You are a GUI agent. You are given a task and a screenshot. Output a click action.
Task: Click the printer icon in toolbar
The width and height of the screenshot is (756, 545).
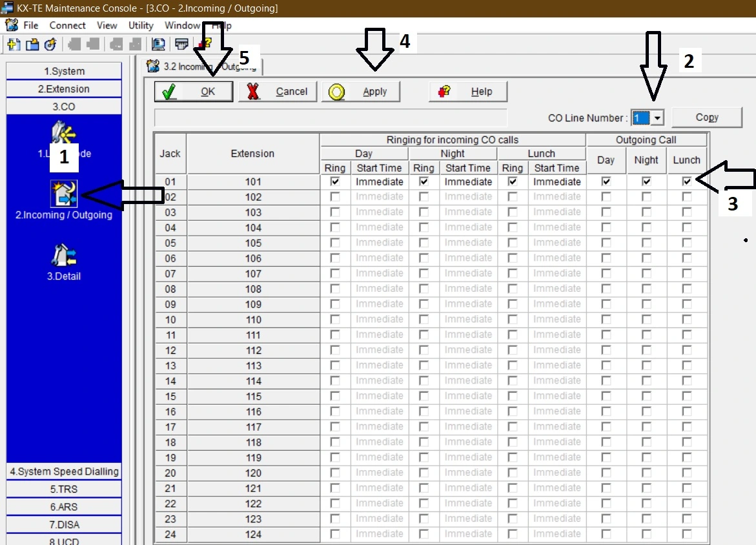(x=182, y=44)
